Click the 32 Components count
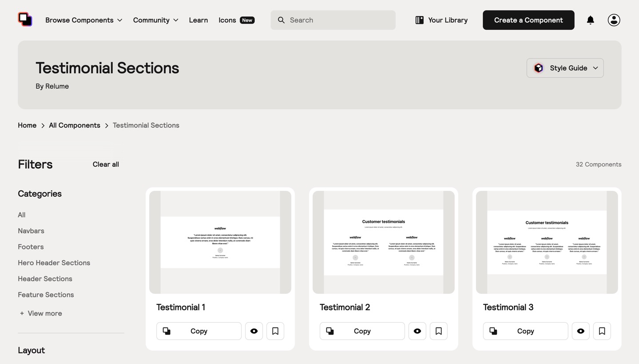The width and height of the screenshot is (639, 364). click(x=599, y=164)
